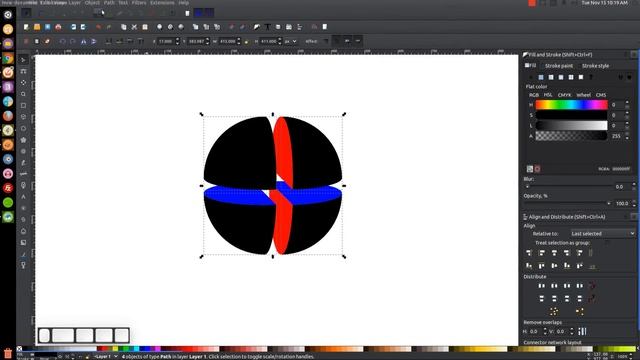Open the Extensions menu
The height and width of the screenshot is (360, 640).
pyautogui.click(x=162, y=2)
